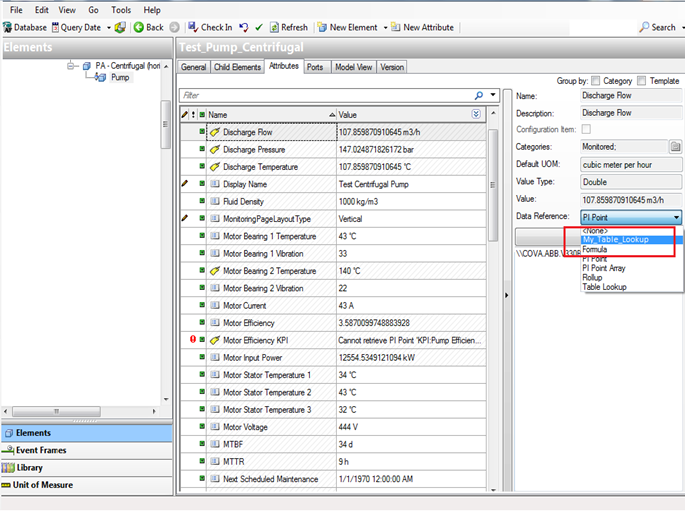Click the Pump element icon in tree
691x521 pixels.
click(x=101, y=78)
